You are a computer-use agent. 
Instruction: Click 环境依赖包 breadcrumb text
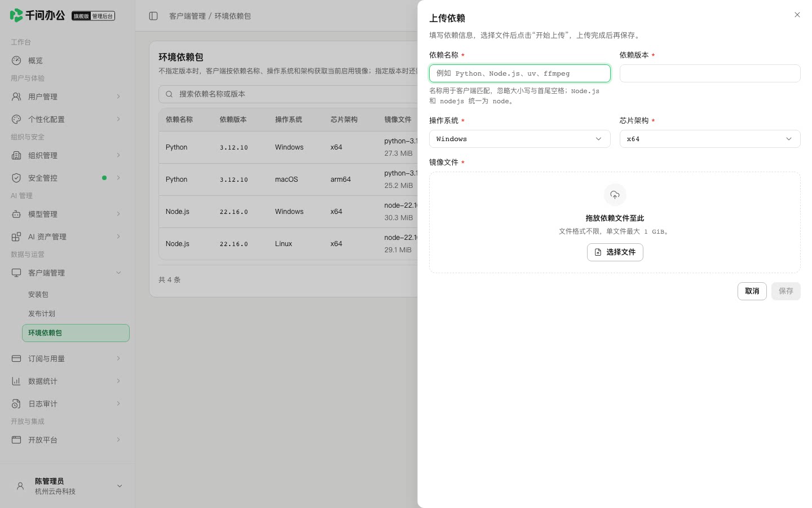coord(232,16)
